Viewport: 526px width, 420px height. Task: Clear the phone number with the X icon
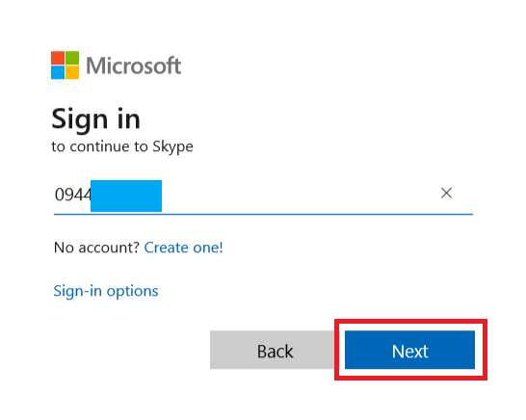[x=446, y=194]
